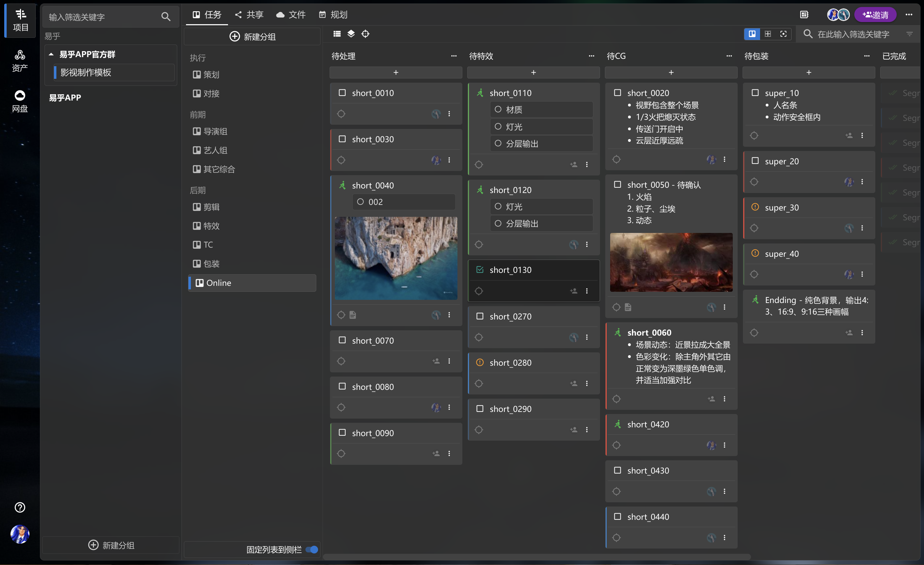The width and height of the screenshot is (924, 565).
Task: Click the crosshair target icon in toolbar
Action: point(365,34)
